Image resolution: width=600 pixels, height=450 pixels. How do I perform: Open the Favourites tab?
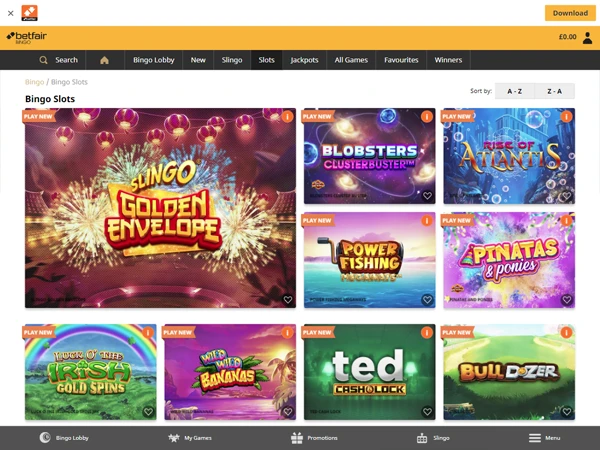pyautogui.click(x=401, y=60)
